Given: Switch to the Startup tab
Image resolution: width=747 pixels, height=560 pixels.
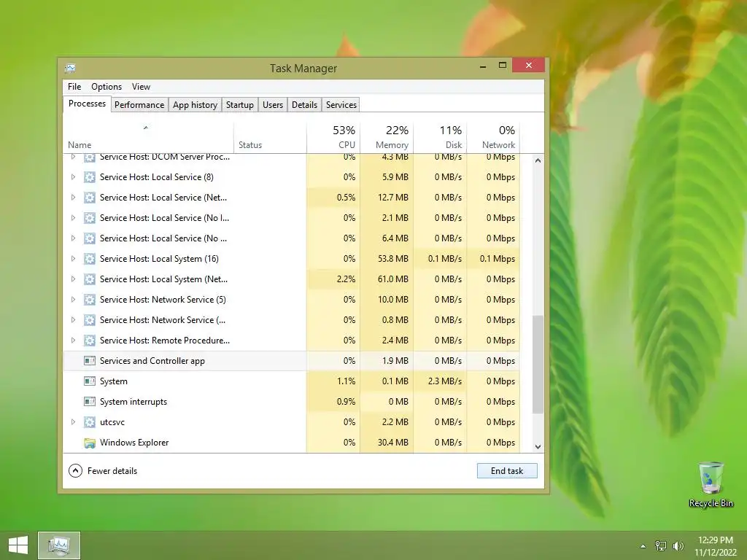Looking at the screenshot, I should point(239,105).
